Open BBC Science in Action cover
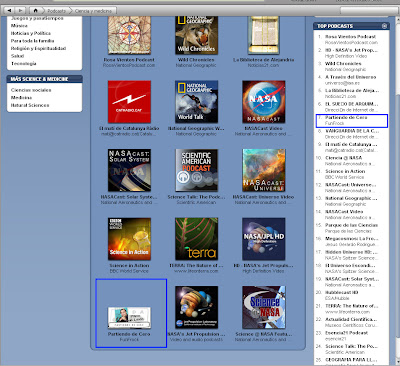Screen dimensions: 400x366 point(129,239)
